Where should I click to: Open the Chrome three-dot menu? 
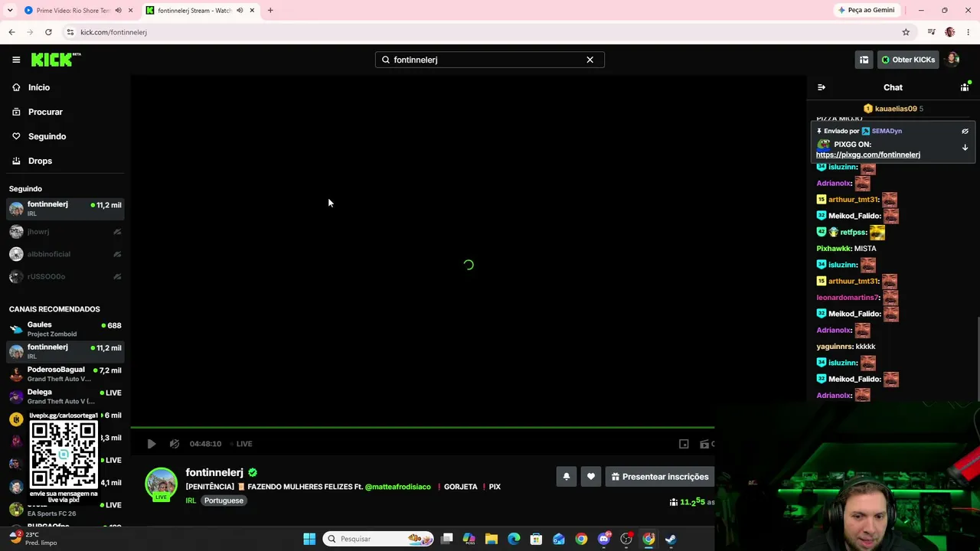click(x=969, y=32)
